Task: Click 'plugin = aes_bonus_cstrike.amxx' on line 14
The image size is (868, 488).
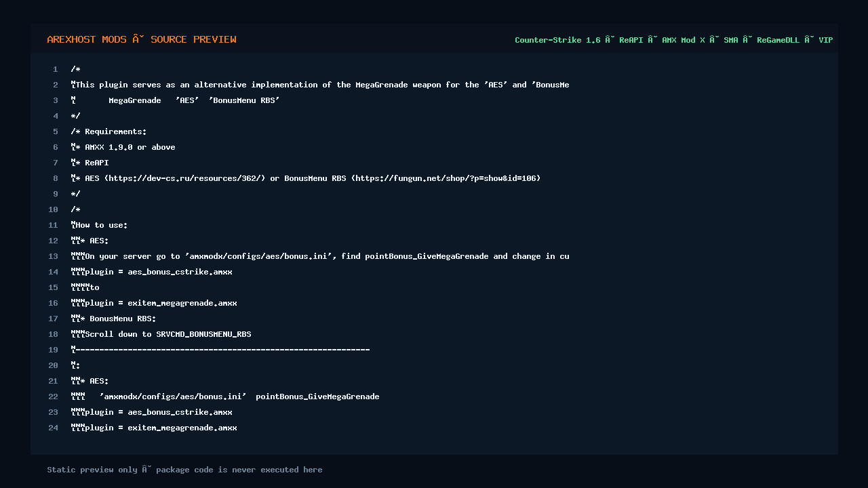Action: pos(151,272)
